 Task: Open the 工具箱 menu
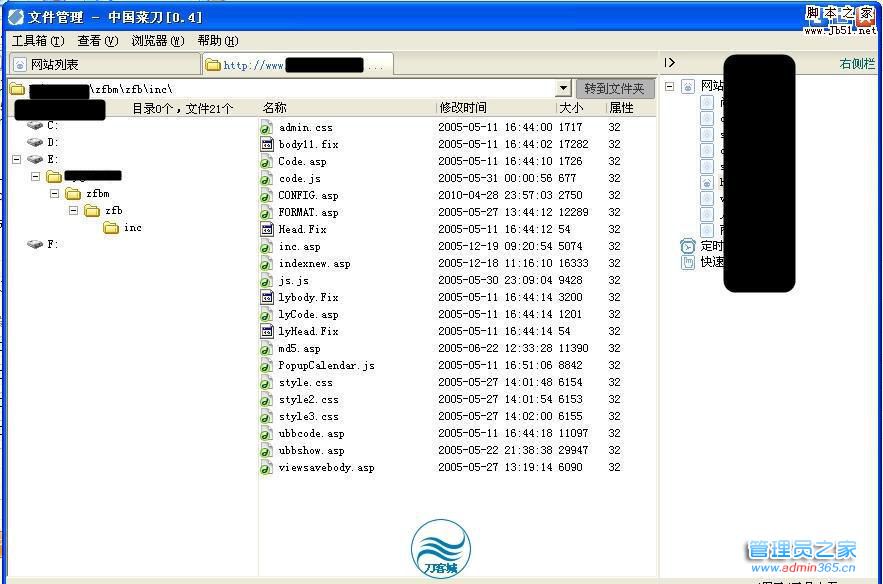coord(38,41)
